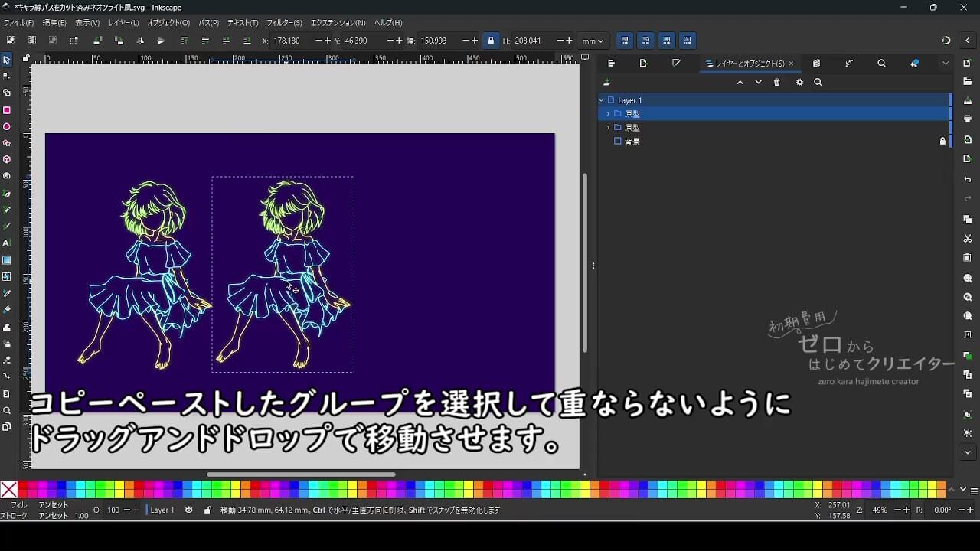Choose the Text tool
The height and width of the screenshot is (551, 980).
8,241
